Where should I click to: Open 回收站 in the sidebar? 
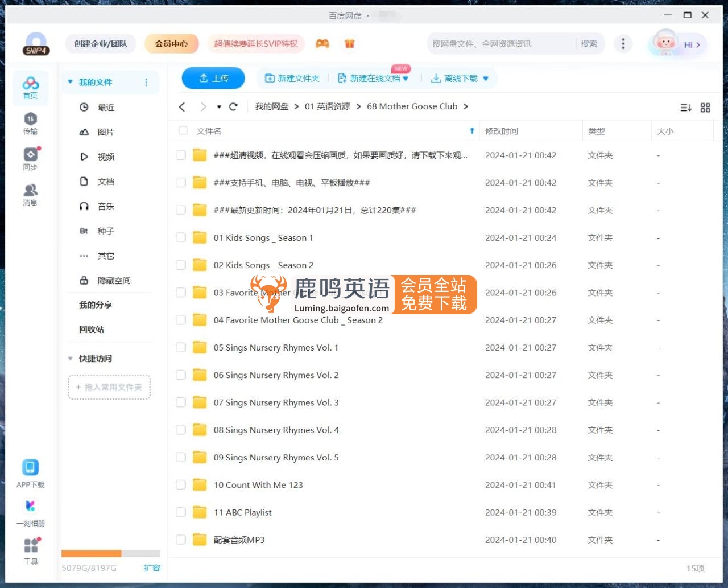click(x=92, y=330)
